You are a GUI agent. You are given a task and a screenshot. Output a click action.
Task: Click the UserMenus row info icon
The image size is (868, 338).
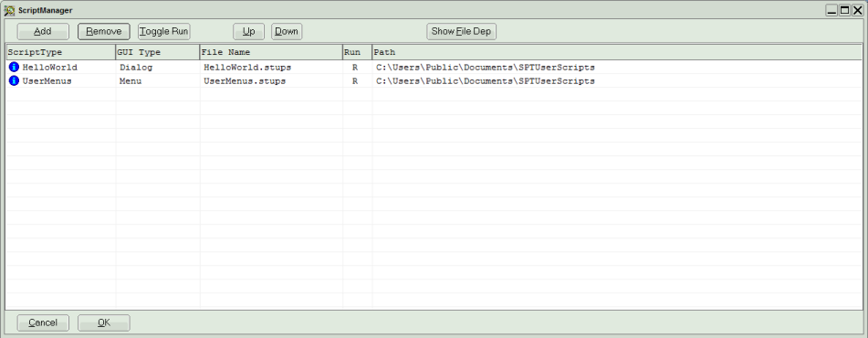pyautogui.click(x=15, y=81)
